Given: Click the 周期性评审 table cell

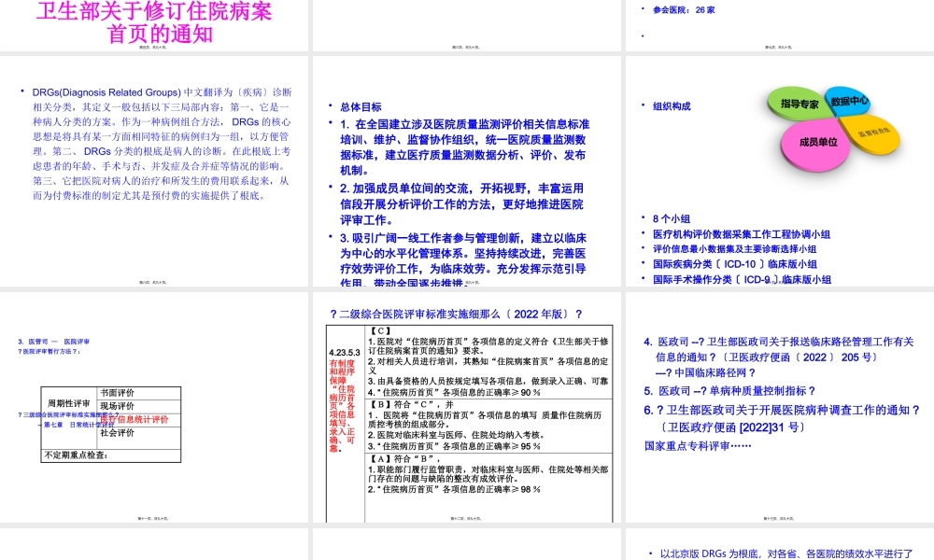Looking at the screenshot, I should tap(69, 405).
